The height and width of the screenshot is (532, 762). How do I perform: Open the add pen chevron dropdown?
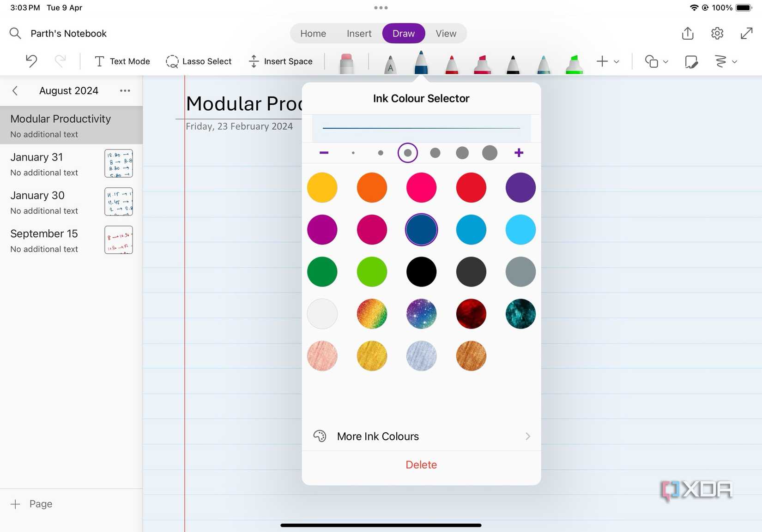pyautogui.click(x=616, y=61)
